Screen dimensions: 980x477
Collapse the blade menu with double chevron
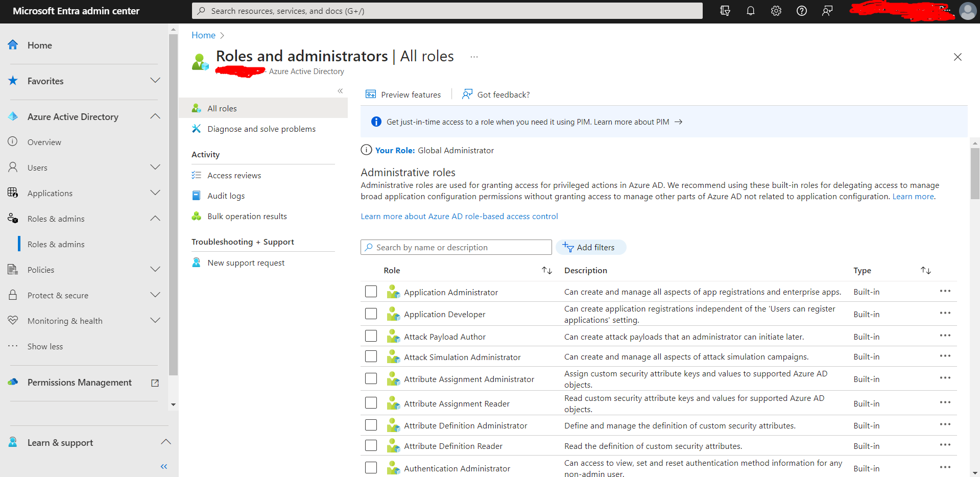340,91
